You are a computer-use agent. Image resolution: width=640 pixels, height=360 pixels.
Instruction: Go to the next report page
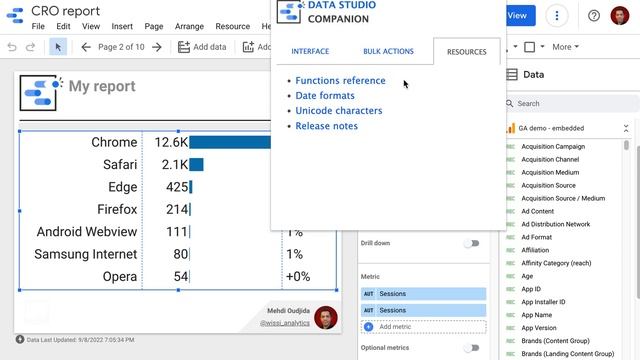[157, 47]
